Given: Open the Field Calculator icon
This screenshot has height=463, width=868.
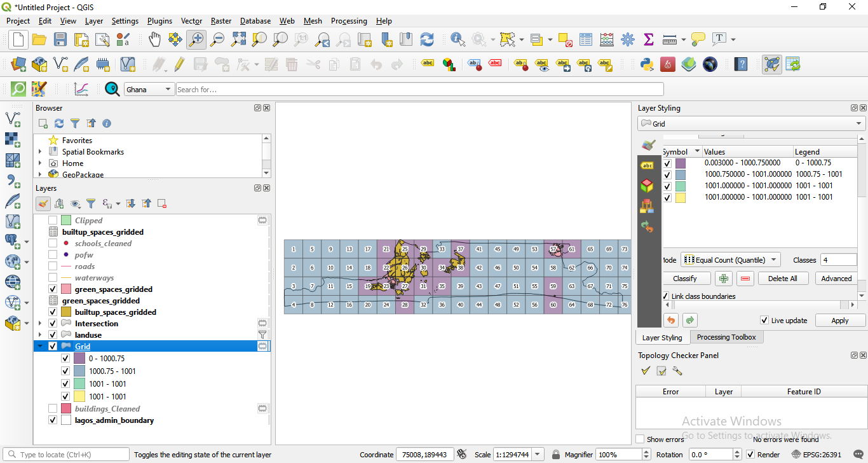Looking at the screenshot, I should click(x=607, y=39).
